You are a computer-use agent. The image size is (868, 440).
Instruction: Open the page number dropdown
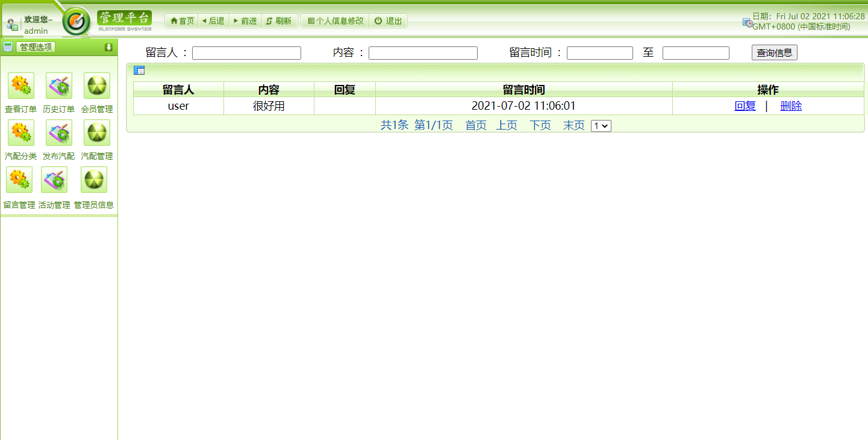pos(600,125)
